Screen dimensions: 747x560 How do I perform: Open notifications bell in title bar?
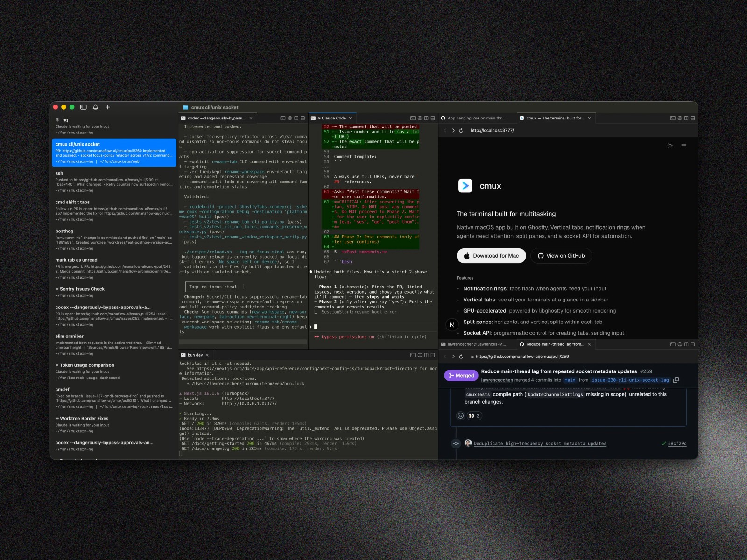click(x=96, y=107)
